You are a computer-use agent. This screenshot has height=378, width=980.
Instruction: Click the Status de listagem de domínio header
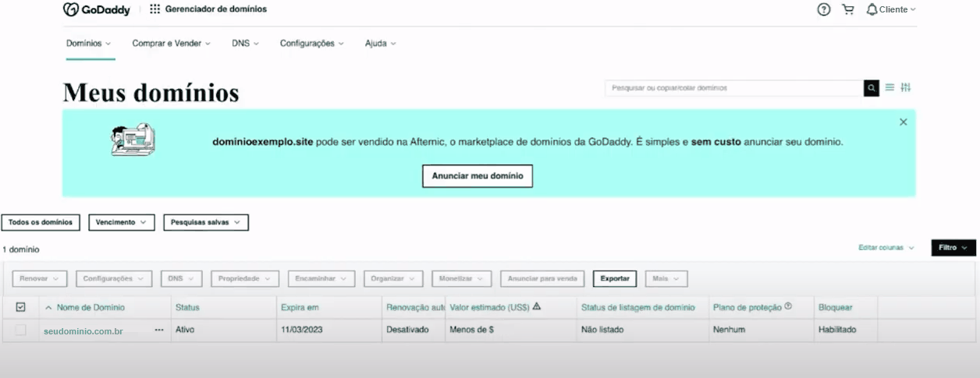click(637, 308)
